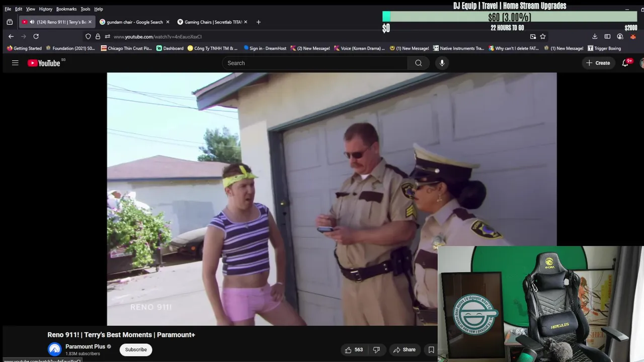Click the 1.83M subscribers text

[83, 354]
